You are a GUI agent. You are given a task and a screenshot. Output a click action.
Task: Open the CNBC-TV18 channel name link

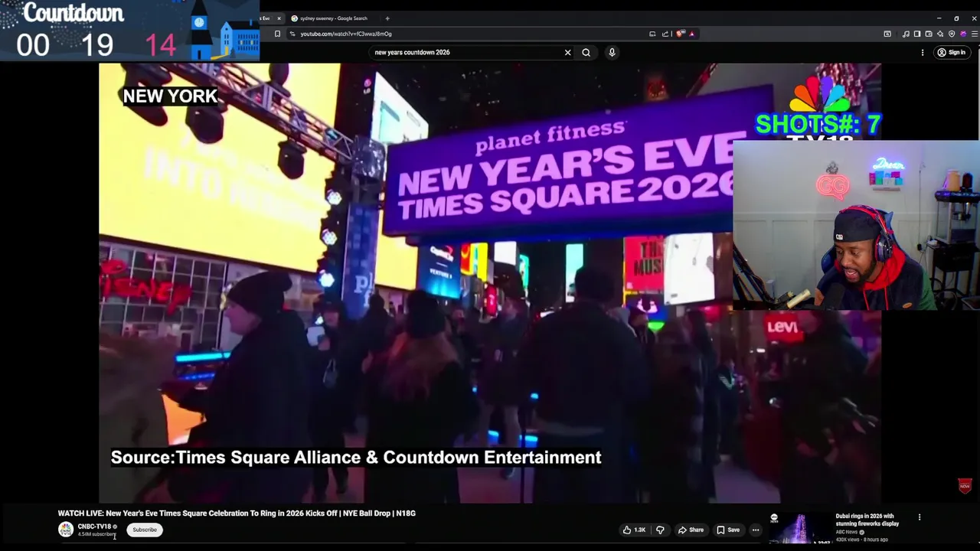pyautogui.click(x=94, y=527)
